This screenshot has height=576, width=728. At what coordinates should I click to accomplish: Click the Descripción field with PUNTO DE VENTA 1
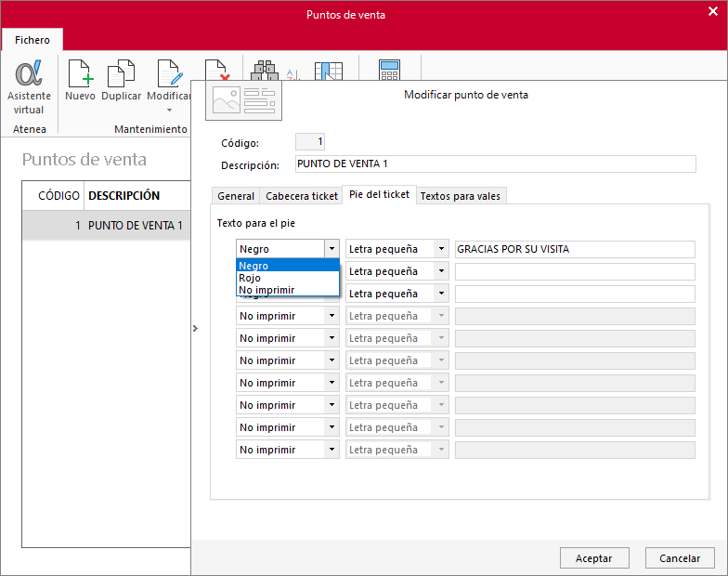click(496, 164)
